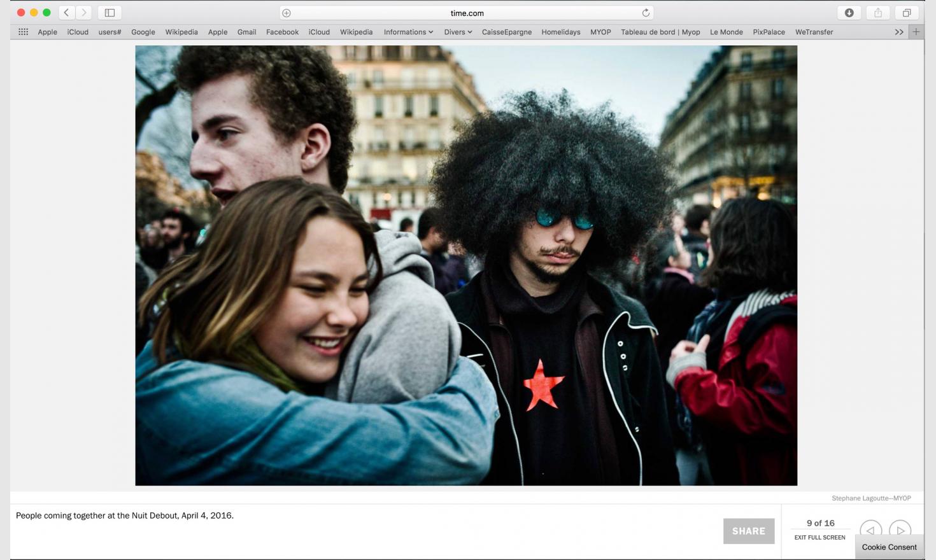This screenshot has width=936, height=560.
Task: Open the PixPalace bookmark
Action: [769, 32]
